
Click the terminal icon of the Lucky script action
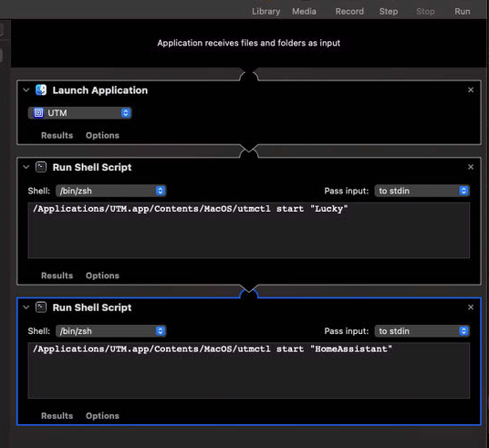tap(41, 167)
